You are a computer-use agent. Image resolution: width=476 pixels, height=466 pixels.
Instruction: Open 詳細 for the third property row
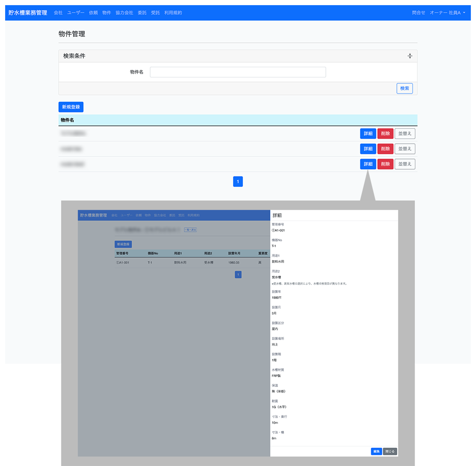coord(368,164)
